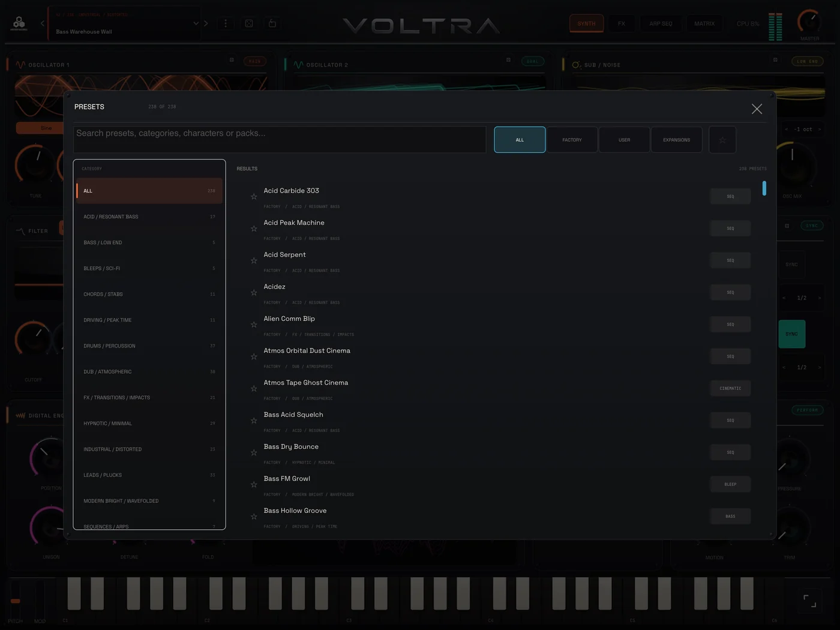Image resolution: width=840 pixels, height=630 pixels.
Task: Click the Voltra hexagon logo icon
Action: [19, 23]
